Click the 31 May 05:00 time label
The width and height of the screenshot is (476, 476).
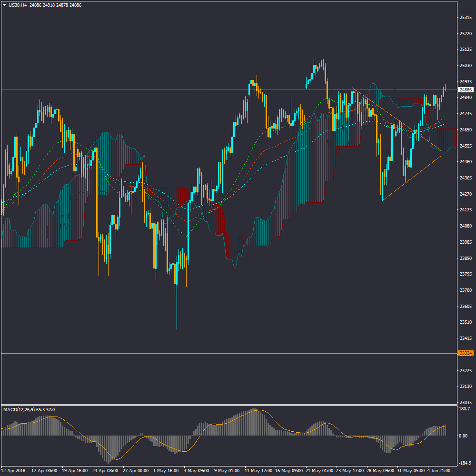click(x=411, y=471)
